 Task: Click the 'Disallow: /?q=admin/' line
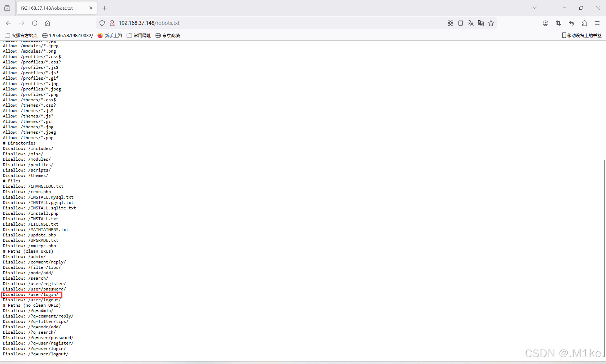click(x=28, y=311)
